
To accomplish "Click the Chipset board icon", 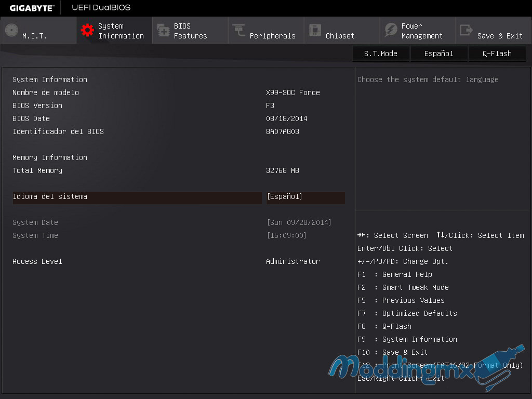I will (x=315, y=30).
